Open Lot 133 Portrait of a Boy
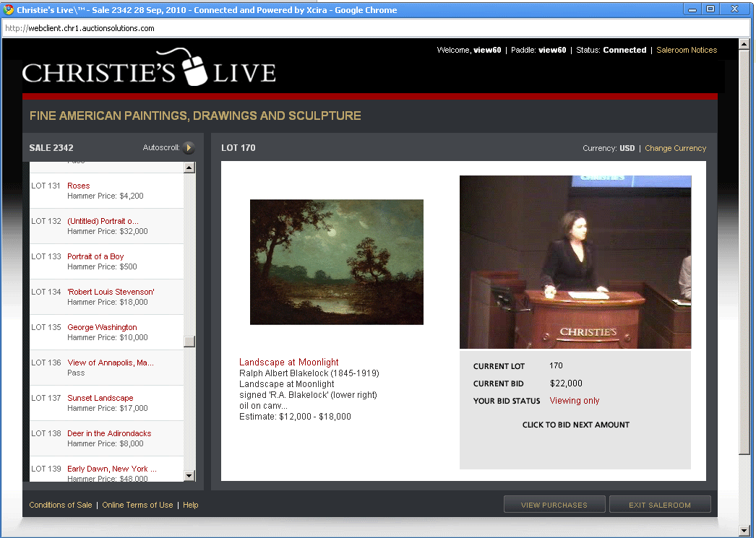The height and width of the screenshot is (538, 756). pos(95,256)
